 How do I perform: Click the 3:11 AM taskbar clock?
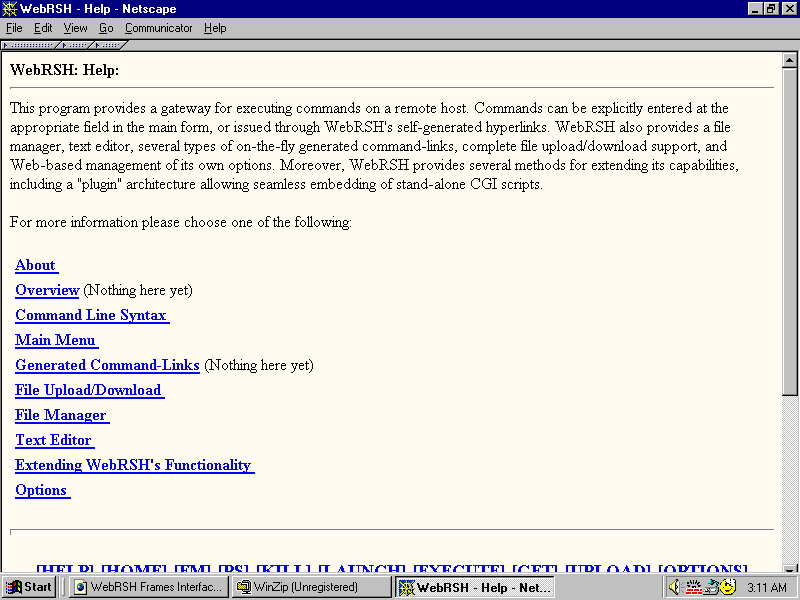767,588
